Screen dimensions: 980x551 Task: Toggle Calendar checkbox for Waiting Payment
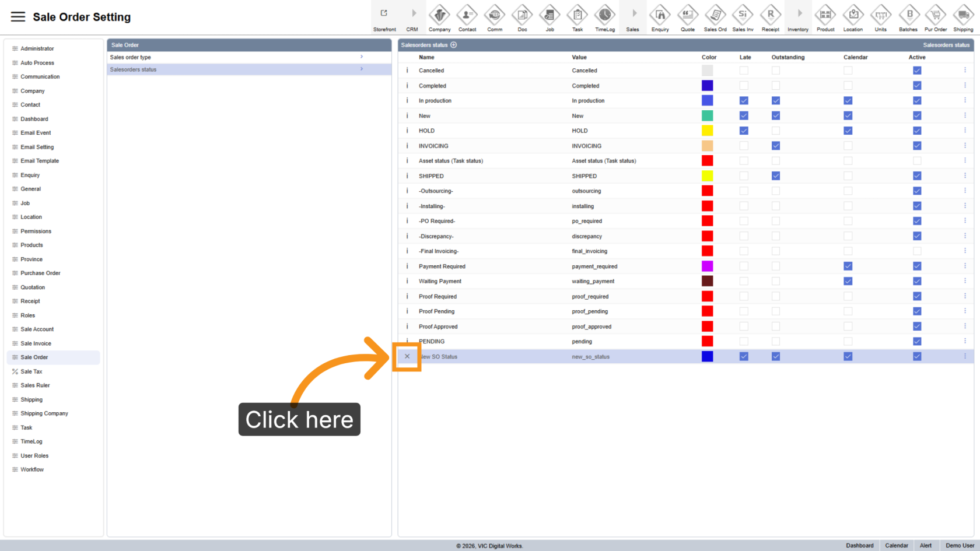(848, 281)
